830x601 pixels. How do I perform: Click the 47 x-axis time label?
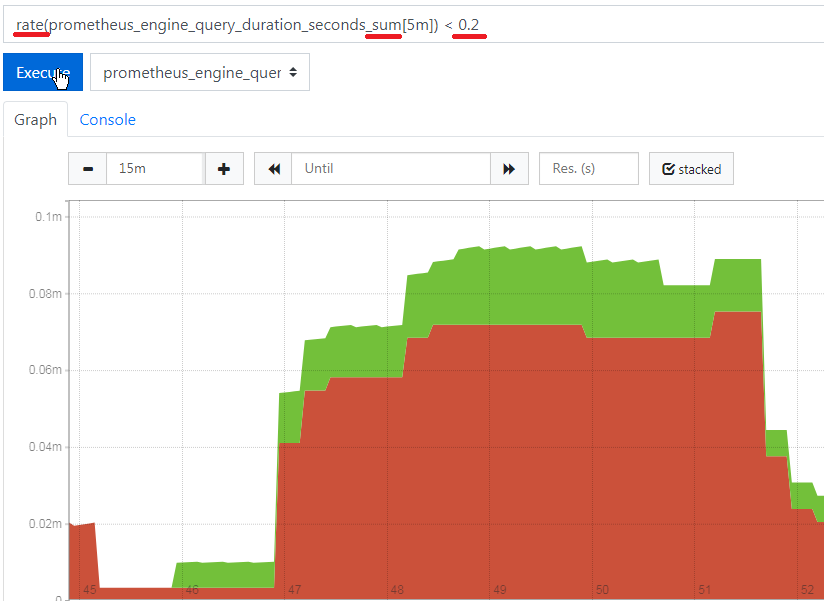pos(295,590)
